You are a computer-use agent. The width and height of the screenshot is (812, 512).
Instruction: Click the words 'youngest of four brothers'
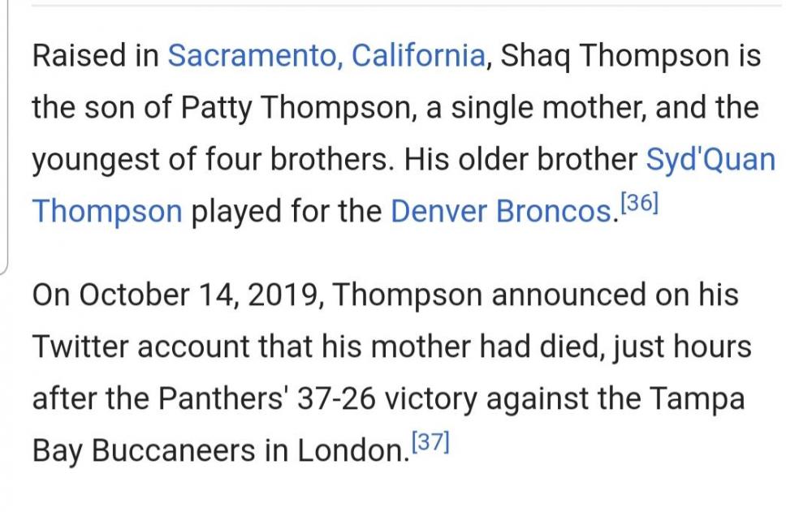[209, 160]
